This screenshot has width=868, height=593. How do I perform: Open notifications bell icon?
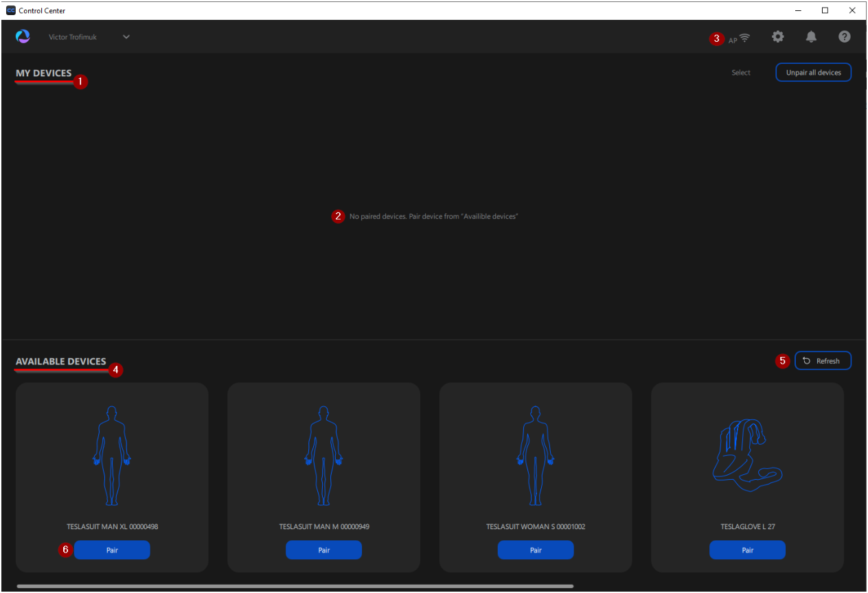coord(811,37)
